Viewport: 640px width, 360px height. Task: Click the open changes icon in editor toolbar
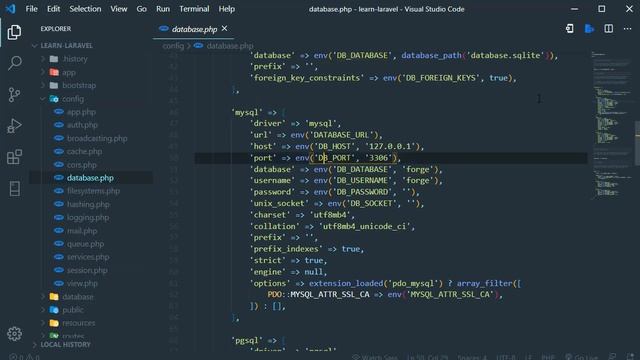(x=570, y=29)
